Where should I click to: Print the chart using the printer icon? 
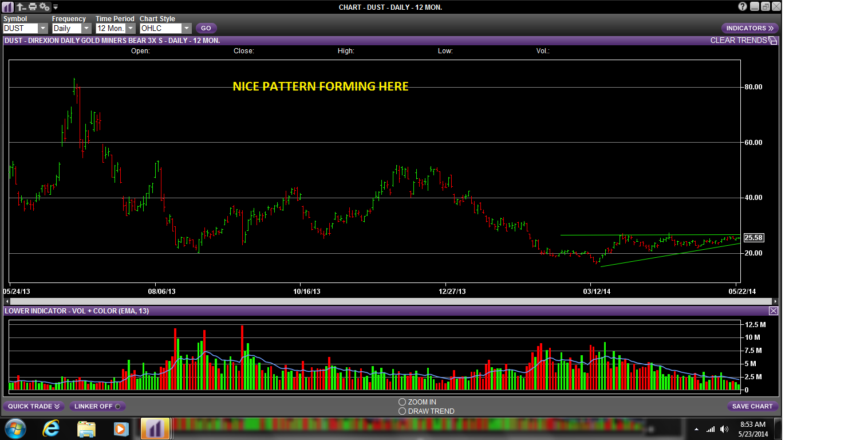[33, 7]
